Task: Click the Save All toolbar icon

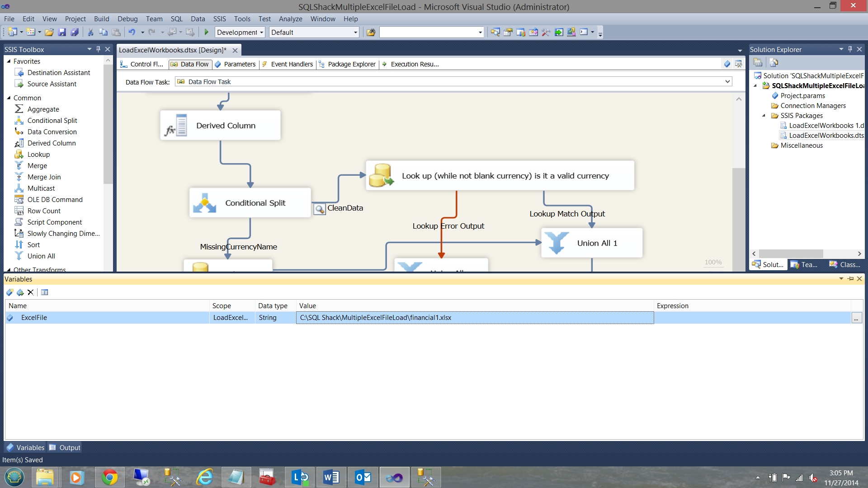Action: [x=75, y=32]
